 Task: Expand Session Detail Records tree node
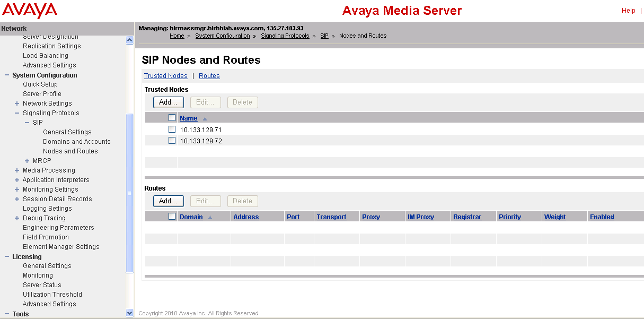(17, 199)
